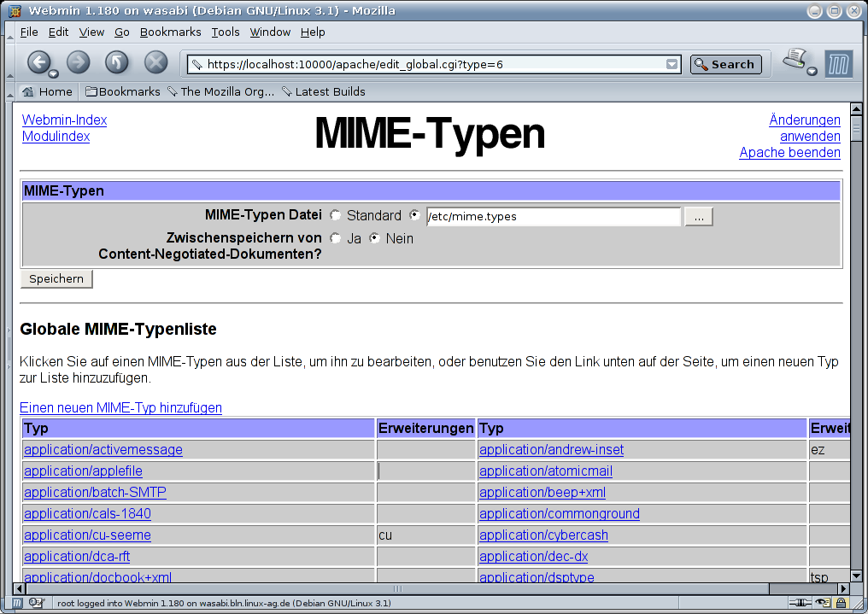Open application/batch-SMTP MIME type
Screen dimensions: 868x614
pyautogui.click(x=95, y=492)
